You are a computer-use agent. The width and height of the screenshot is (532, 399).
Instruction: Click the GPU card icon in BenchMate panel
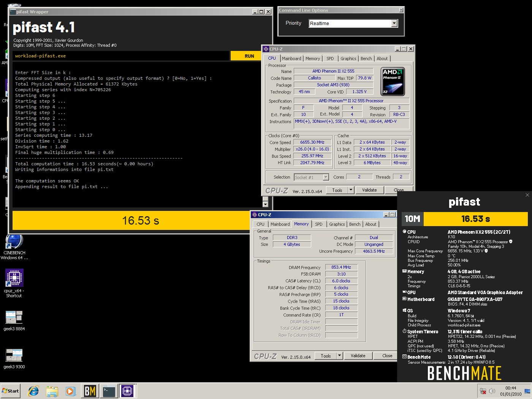404,292
